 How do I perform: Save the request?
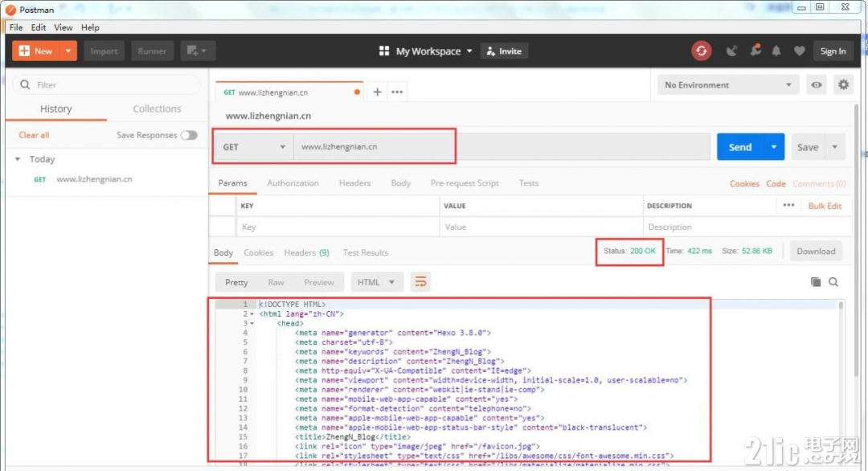click(808, 147)
